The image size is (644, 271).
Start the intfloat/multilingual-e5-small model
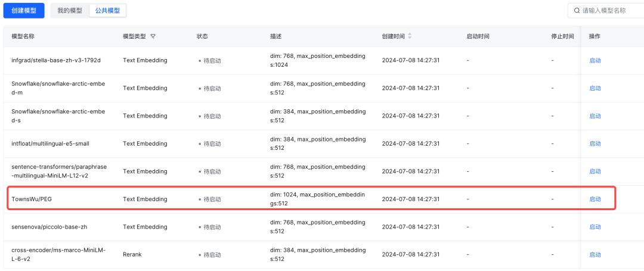[595, 144]
